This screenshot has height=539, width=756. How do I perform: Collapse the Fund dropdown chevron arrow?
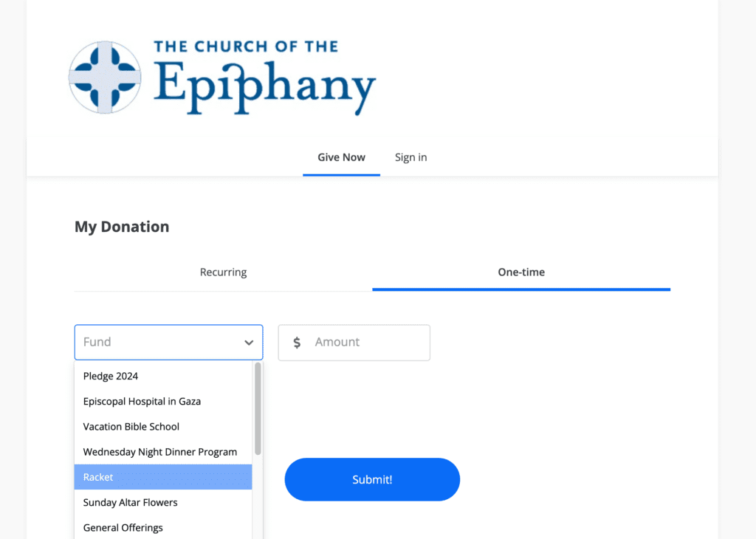click(x=249, y=343)
